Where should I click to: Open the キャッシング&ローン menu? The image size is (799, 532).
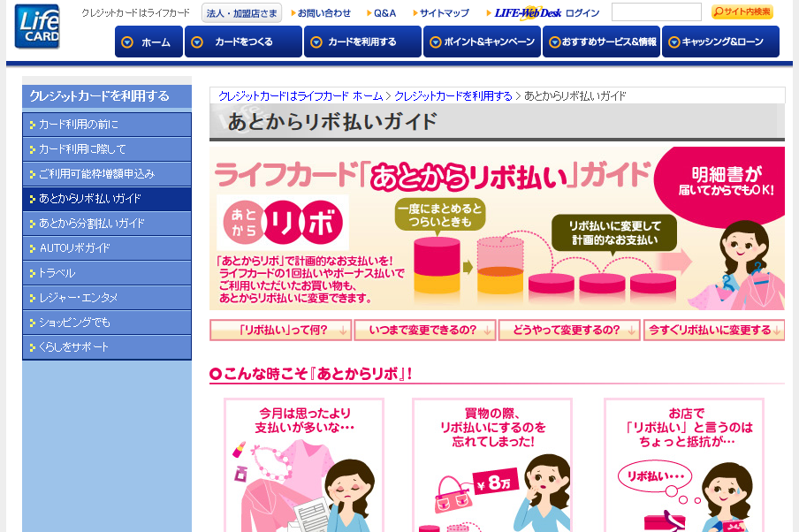[x=720, y=42]
